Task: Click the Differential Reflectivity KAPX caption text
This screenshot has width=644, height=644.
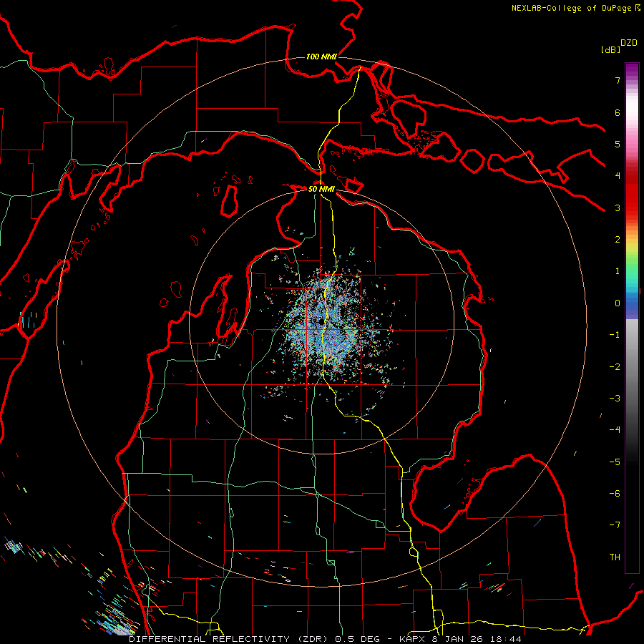Action: pyautogui.click(x=325, y=639)
